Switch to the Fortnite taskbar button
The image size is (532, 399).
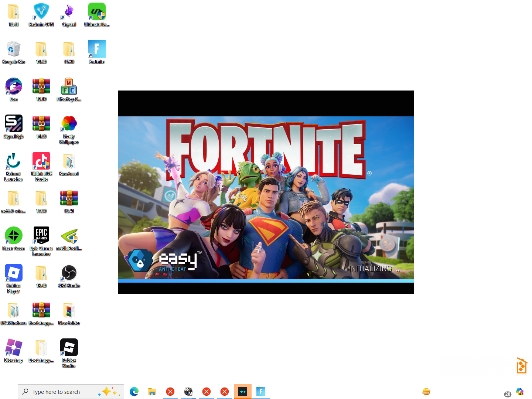(x=261, y=392)
